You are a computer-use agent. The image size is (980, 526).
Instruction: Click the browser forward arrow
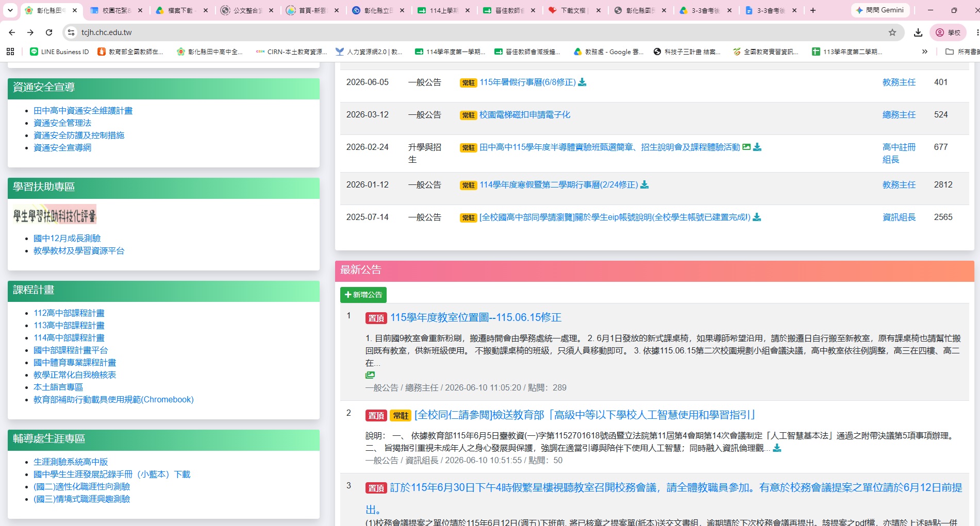click(x=30, y=32)
